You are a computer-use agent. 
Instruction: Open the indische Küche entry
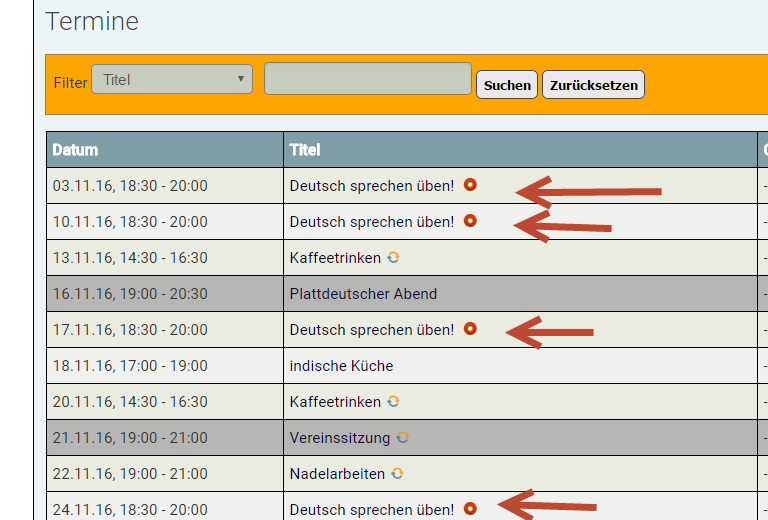click(x=341, y=366)
